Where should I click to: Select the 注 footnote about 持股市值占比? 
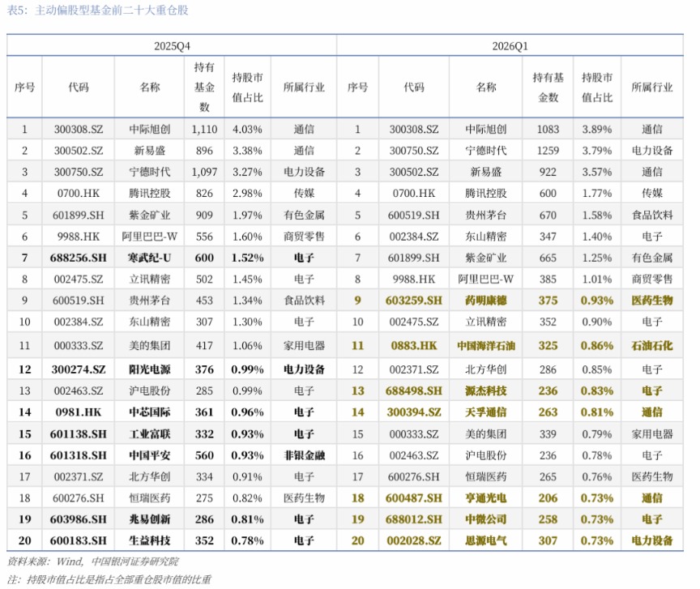coord(109,579)
